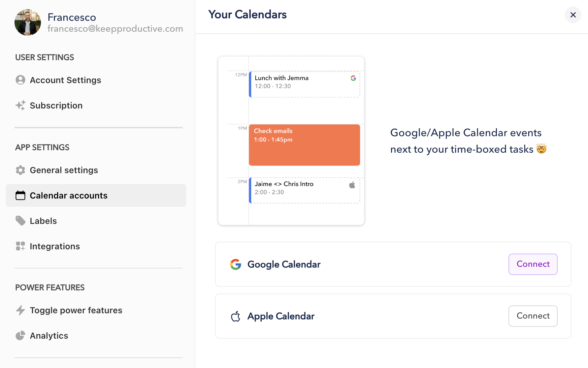This screenshot has width=588, height=368.
Task: Connect the Apple Calendar account
Action: point(533,316)
